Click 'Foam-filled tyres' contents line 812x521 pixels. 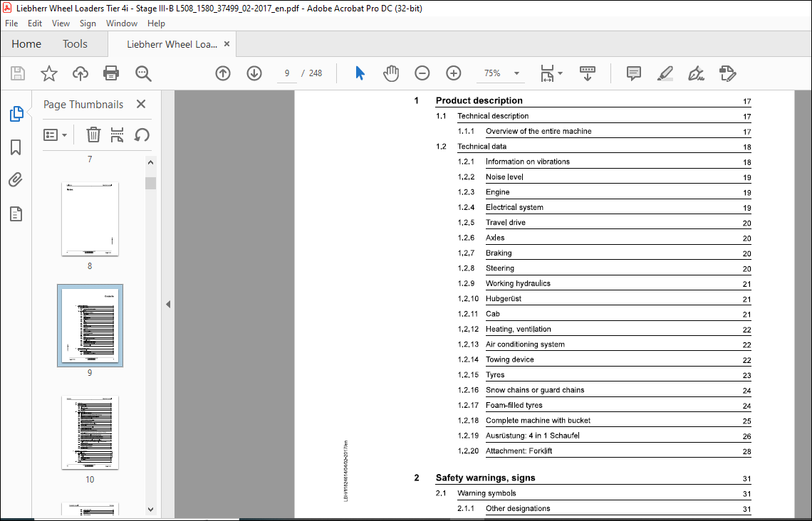[x=514, y=405]
